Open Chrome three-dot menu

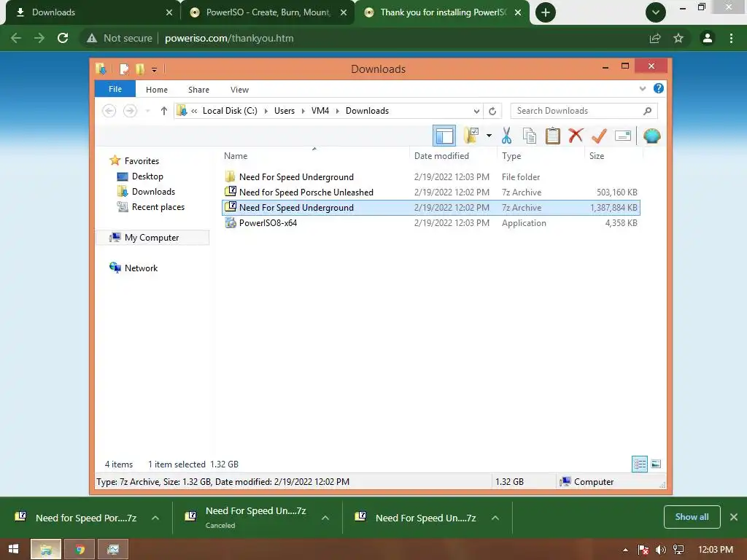(731, 38)
